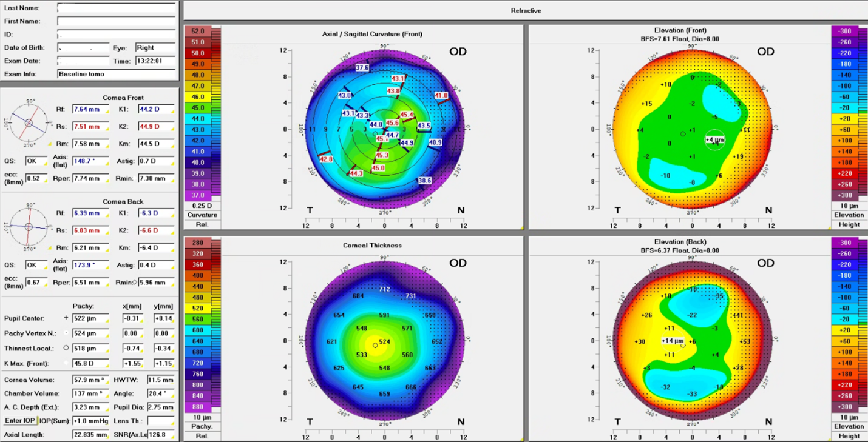Expand yellow corner marker of front Astig field

(x=172, y=166)
